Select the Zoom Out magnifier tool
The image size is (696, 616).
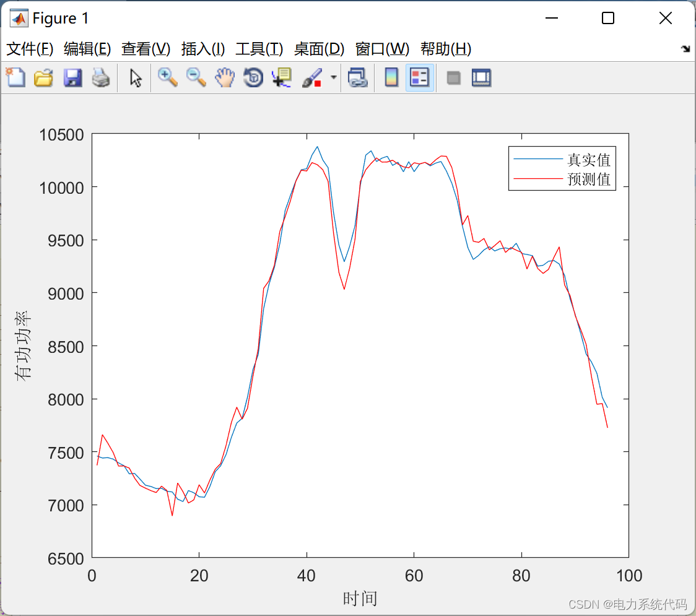point(196,78)
